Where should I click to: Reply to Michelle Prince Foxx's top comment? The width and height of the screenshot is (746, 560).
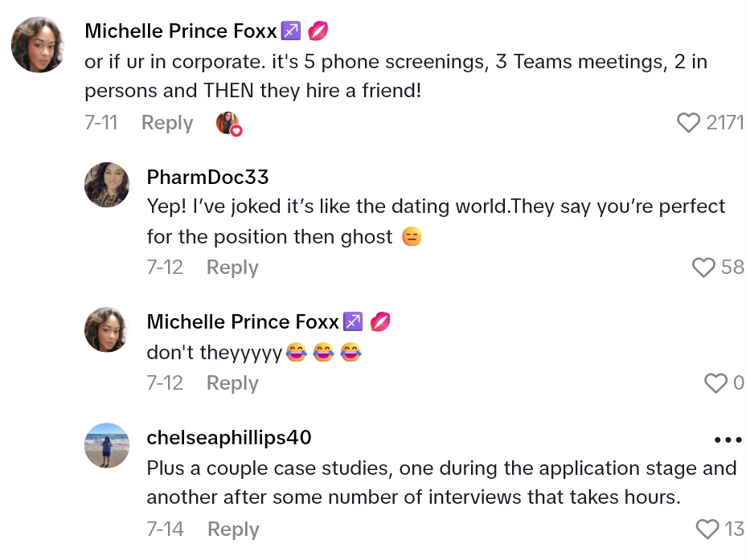(x=167, y=122)
